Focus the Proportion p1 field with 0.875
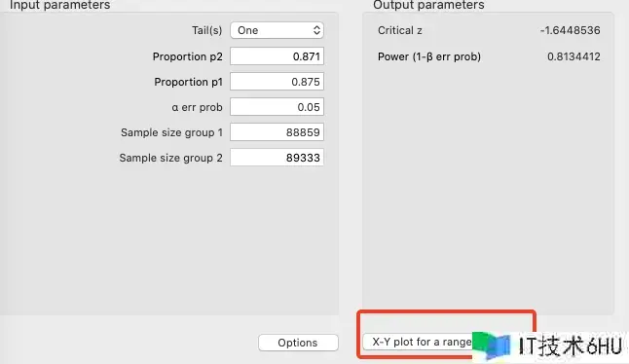The height and width of the screenshot is (364, 629). coord(277,82)
